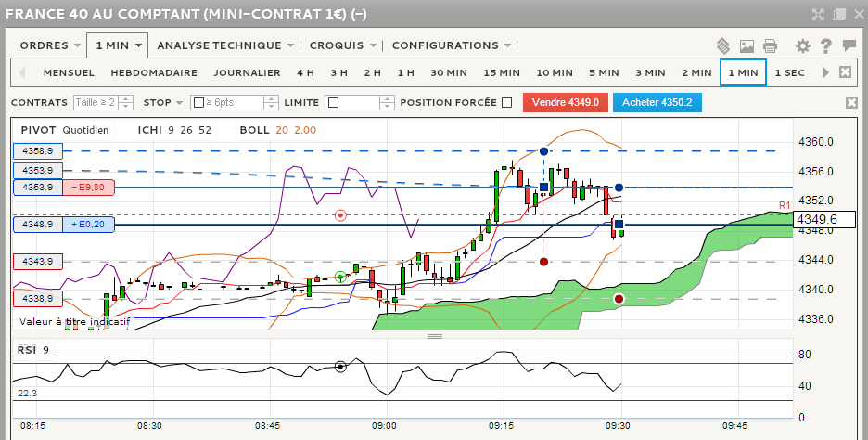The image size is (868, 440).
Task: Click the contracts size stepper arrows
Action: 126,102
